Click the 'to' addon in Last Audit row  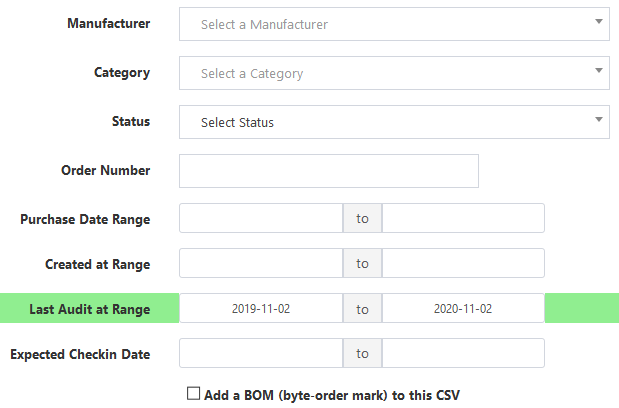point(362,308)
